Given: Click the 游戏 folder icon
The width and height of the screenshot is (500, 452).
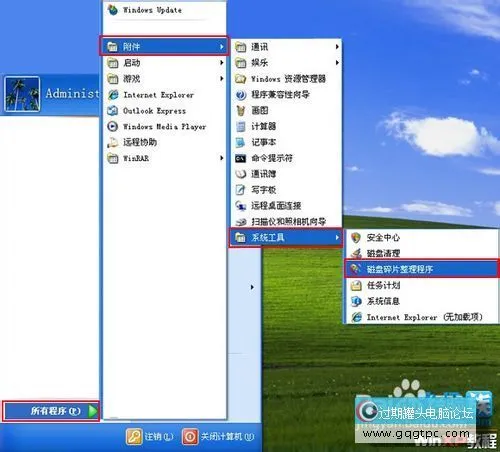Looking at the screenshot, I should 113,79.
